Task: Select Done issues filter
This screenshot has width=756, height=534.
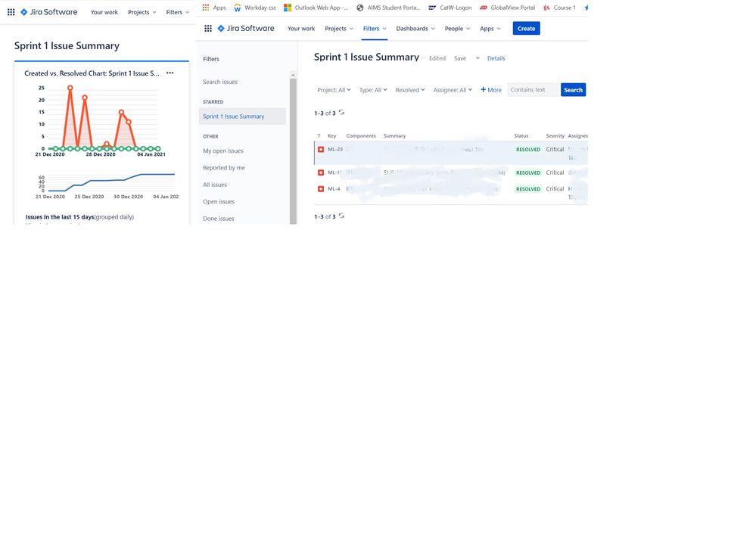Action: (219, 219)
